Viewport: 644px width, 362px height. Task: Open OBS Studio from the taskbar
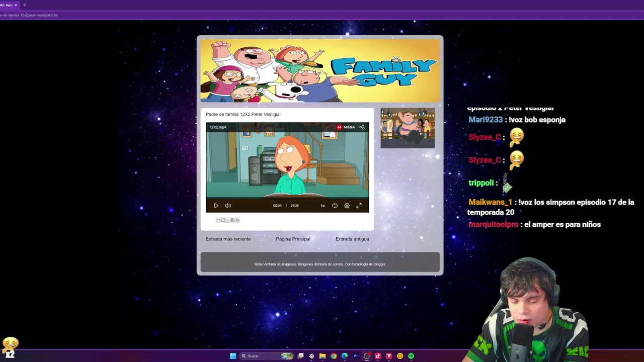367,356
